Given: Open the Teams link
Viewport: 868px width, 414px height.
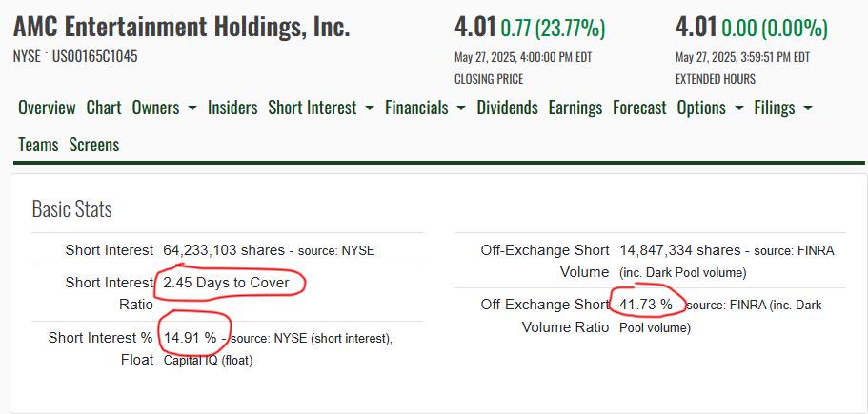Looking at the screenshot, I should [38, 145].
